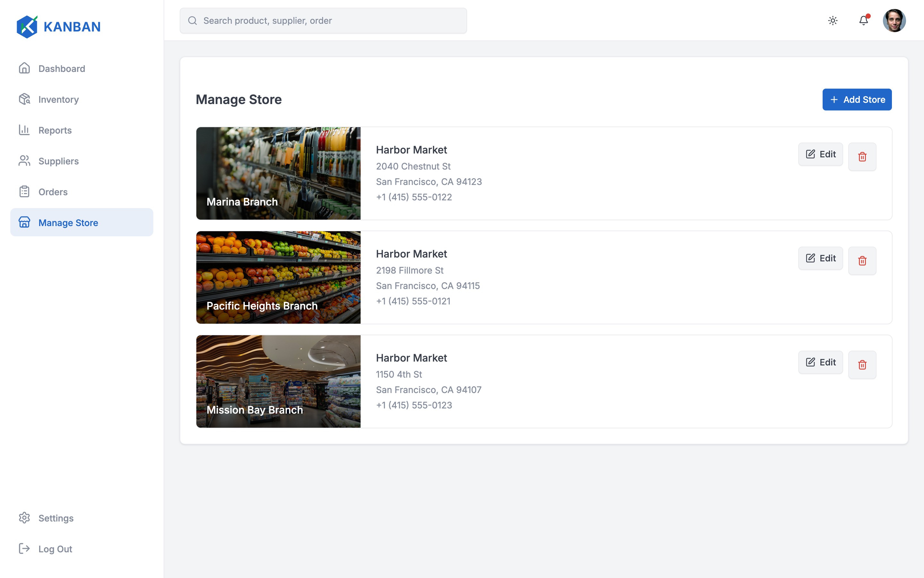Select the Inventory box icon
Screen dimensions: 924x578
24,99
